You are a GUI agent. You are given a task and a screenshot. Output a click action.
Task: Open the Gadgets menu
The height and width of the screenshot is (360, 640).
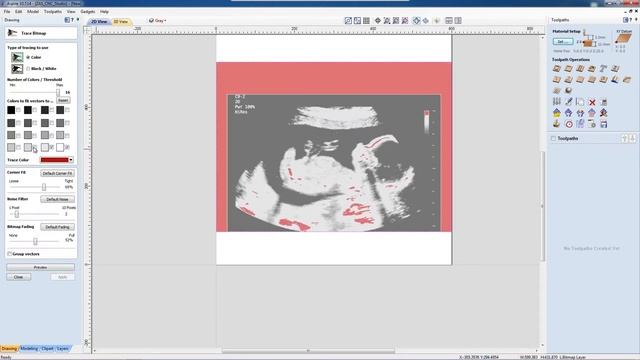click(87, 12)
